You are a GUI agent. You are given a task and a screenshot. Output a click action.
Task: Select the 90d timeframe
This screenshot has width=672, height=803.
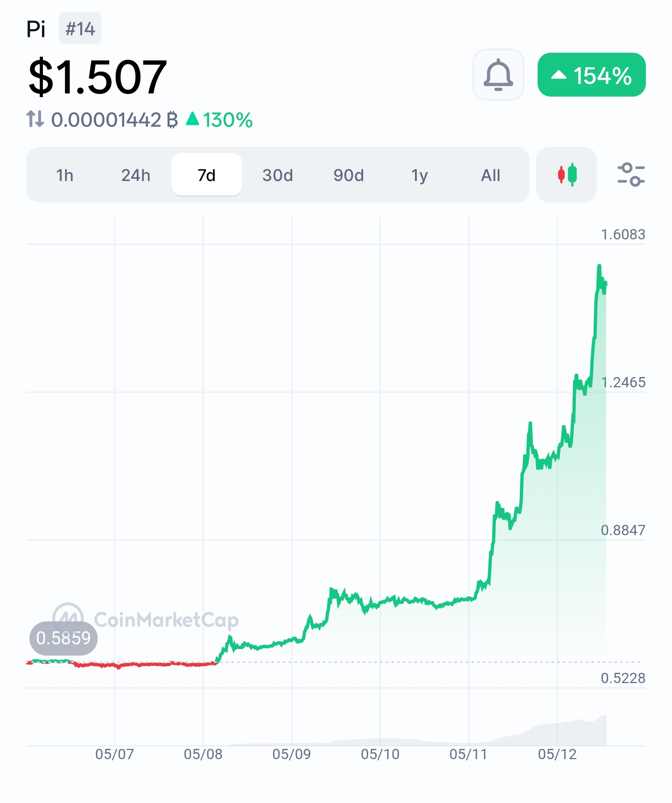pyautogui.click(x=349, y=175)
